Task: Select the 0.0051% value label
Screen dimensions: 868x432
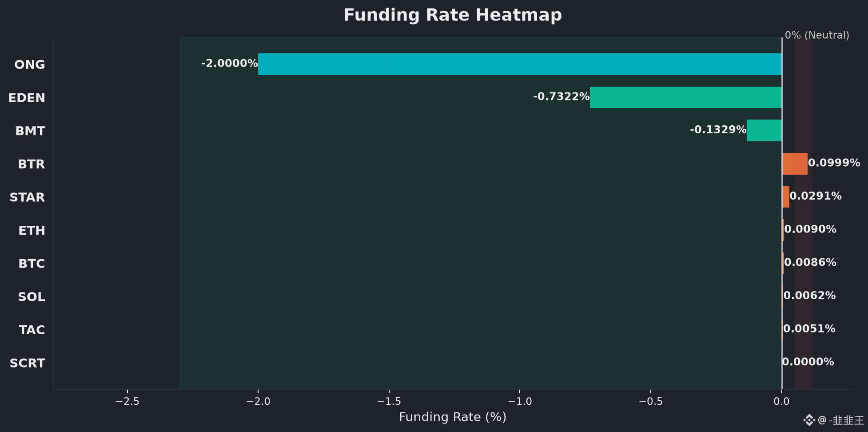Action: [x=809, y=328]
